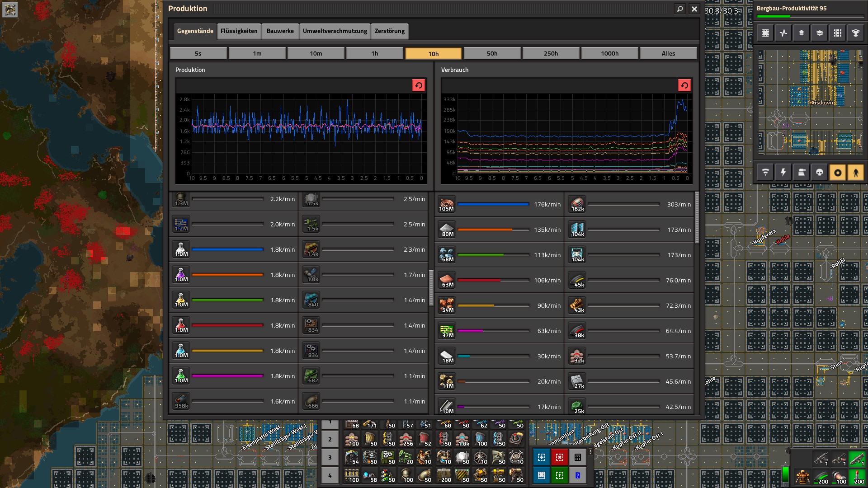
Task: Select the green upgrade planner shortcut
Action: coord(560,475)
